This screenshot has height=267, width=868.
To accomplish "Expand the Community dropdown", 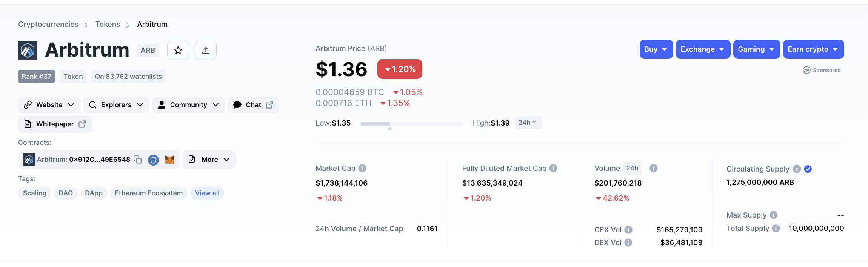I will [x=188, y=105].
